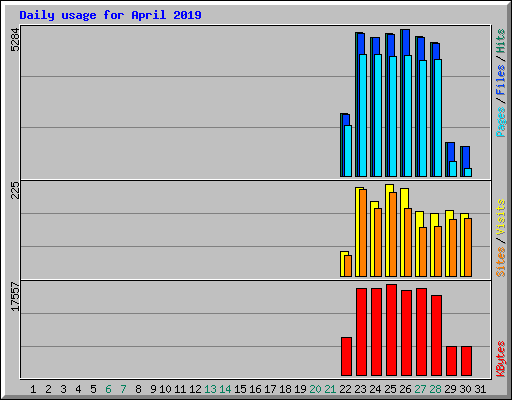The width and height of the screenshot is (512, 400).
Task: Click day 31 on the x-axis
Action: click(480, 389)
